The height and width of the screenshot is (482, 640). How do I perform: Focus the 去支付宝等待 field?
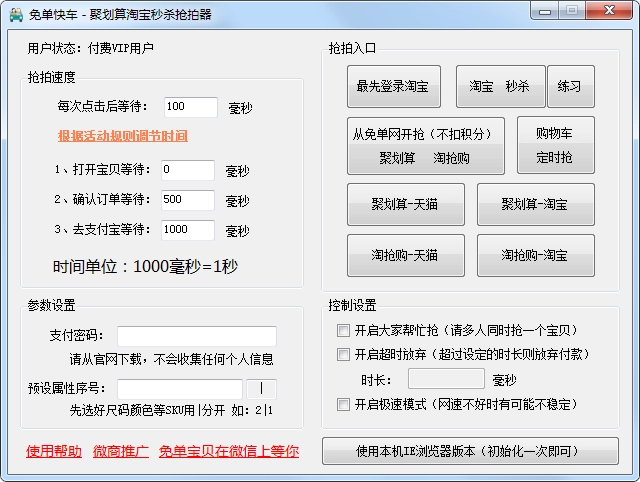(188, 230)
